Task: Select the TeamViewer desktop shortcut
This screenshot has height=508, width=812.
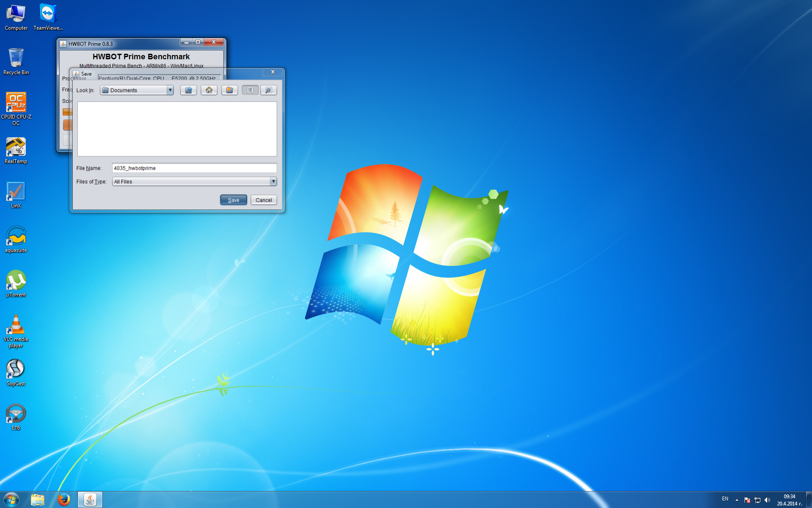Action: coord(48,18)
